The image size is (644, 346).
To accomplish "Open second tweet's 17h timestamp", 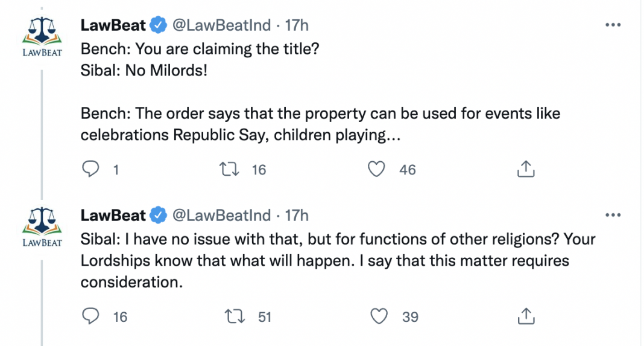I will click(x=297, y=215).
